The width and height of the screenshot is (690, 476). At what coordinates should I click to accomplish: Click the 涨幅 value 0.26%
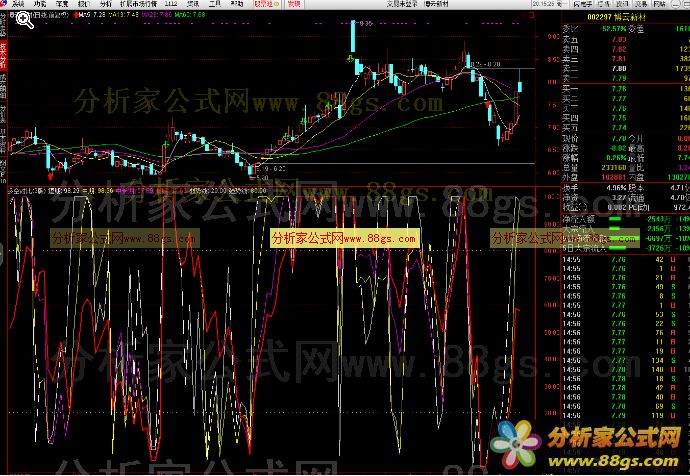click(x=617, y=157)
